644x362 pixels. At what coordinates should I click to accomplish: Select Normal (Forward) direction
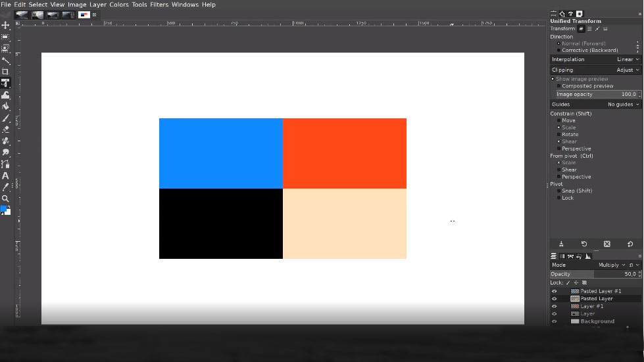coord(581,43)
